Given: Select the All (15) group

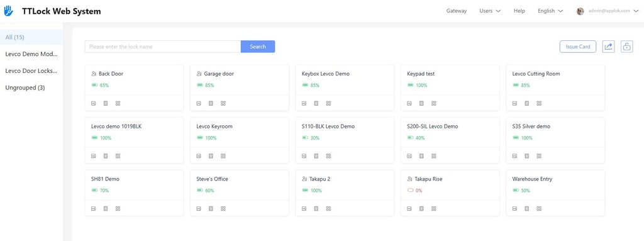Looking at the screenshot, I should tap(31, 37).
